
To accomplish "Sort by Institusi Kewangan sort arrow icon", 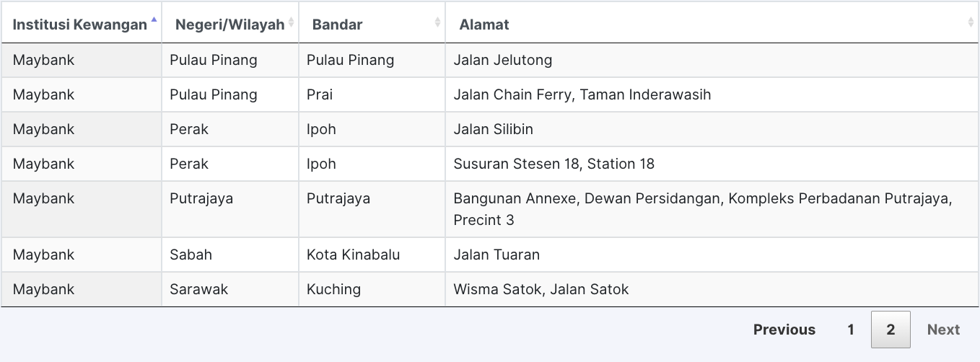I will tap(154, 22).
